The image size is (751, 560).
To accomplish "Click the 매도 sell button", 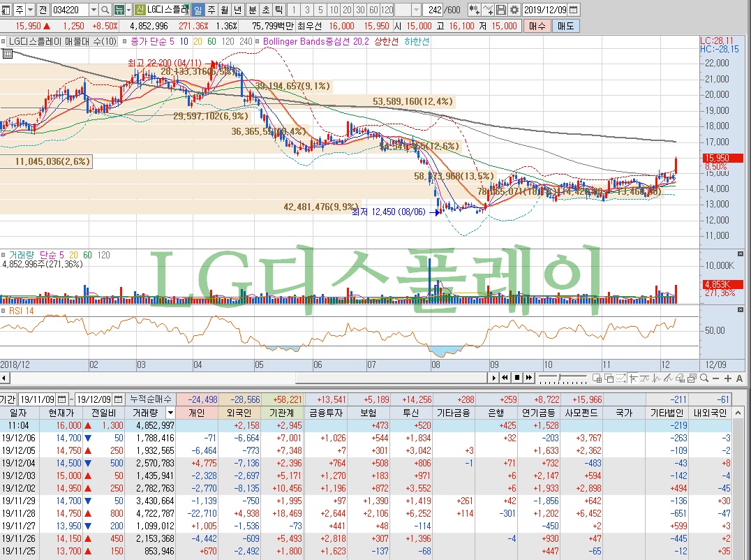I will click(x=565, y=26).
